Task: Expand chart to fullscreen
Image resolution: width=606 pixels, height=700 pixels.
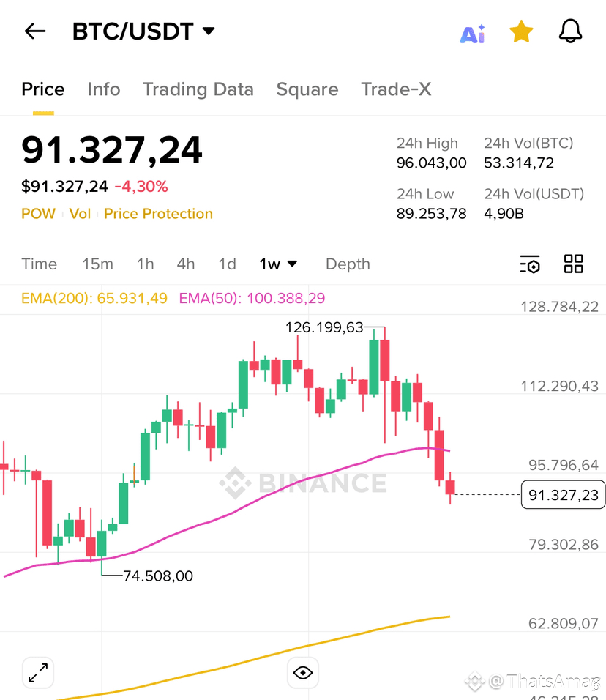Action: (38, 671)
